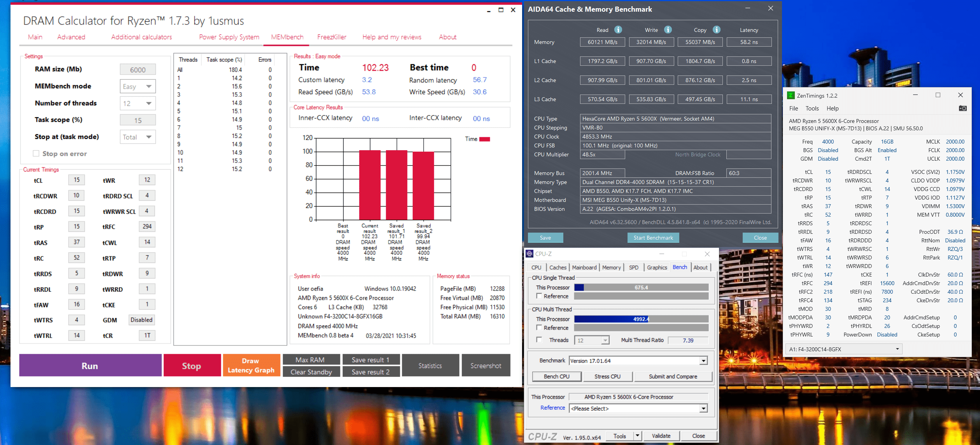Click the CPU-Z title bar app icon
The height and width of the screenshot is (445, 980).
529,254
